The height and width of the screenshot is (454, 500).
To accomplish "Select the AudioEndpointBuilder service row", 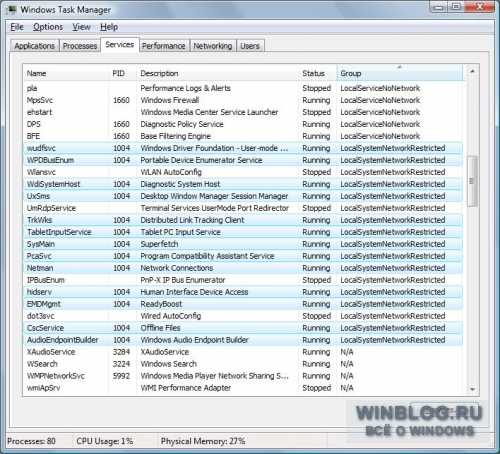I will pos(243,340).
